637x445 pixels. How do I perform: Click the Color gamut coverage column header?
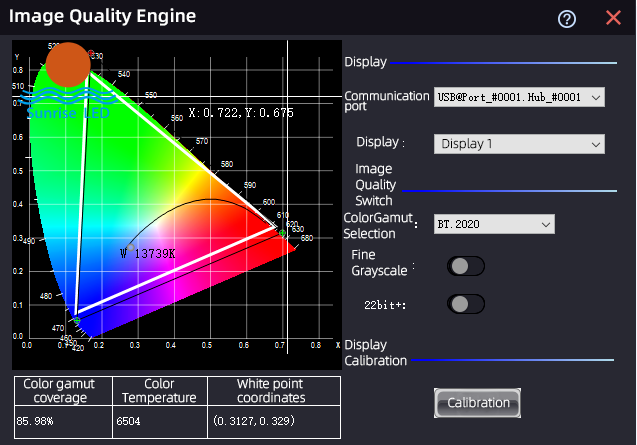click(64, 391)
